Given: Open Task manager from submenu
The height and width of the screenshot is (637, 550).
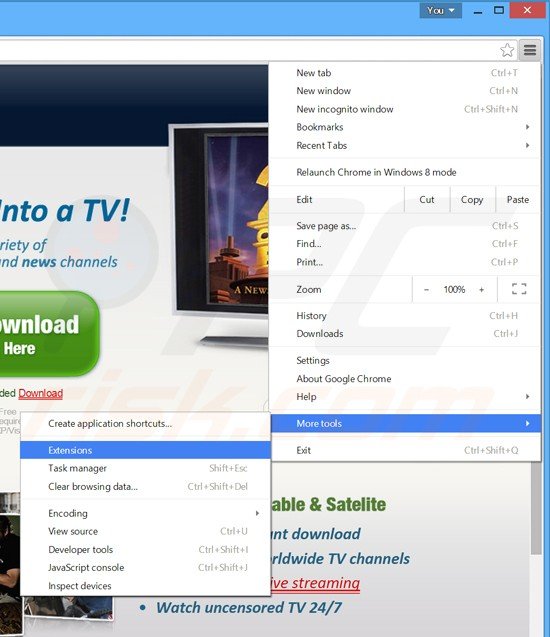Looking at the screenshot, I should [145, 468].
